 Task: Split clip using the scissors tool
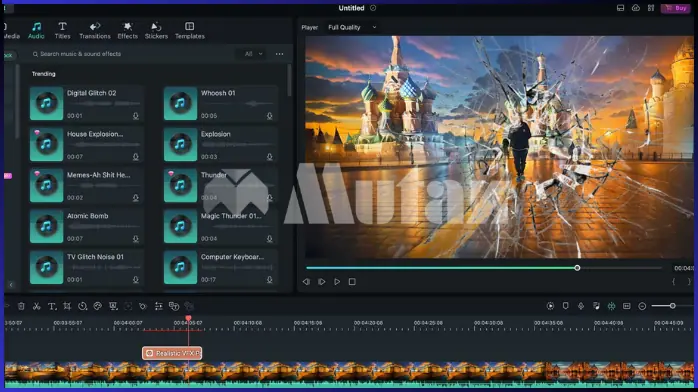[x=37, y=306]
